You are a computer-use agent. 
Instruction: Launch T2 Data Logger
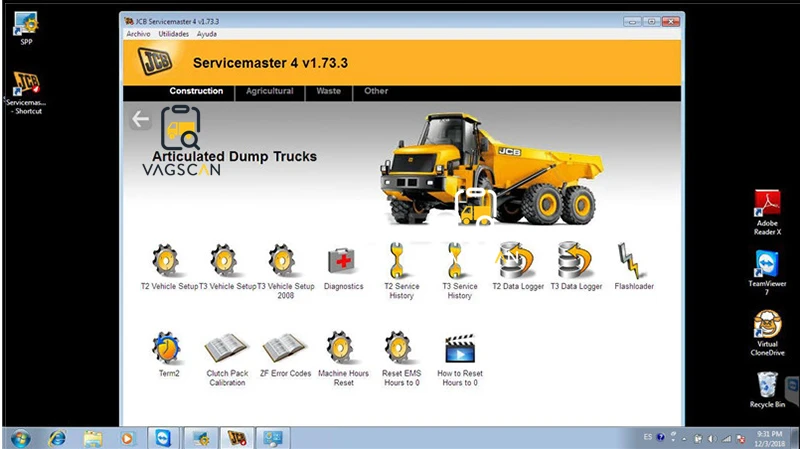tap(515, 260)
